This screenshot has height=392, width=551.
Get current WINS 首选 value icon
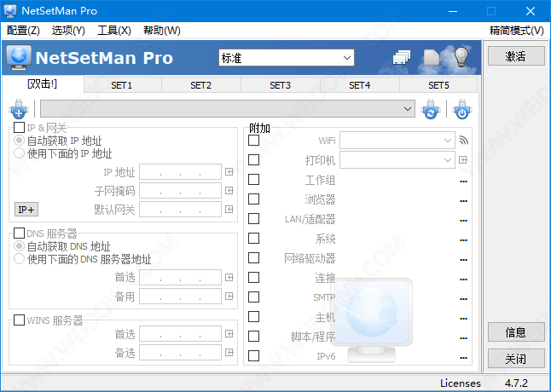coord(229,334)
